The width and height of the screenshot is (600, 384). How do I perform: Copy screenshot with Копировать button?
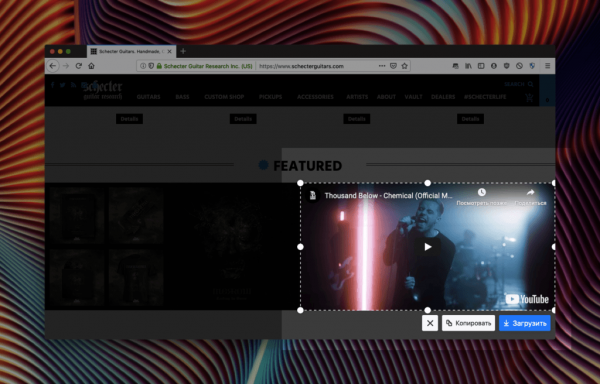[468, 323]
